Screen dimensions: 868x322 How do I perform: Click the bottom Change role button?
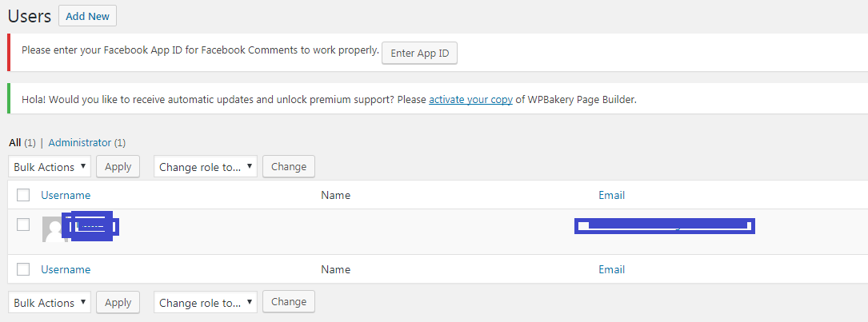coord(289,302)
